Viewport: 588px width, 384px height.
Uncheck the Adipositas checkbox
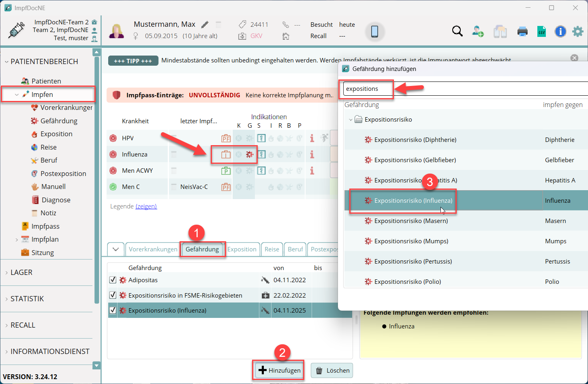tap(113, 280)
